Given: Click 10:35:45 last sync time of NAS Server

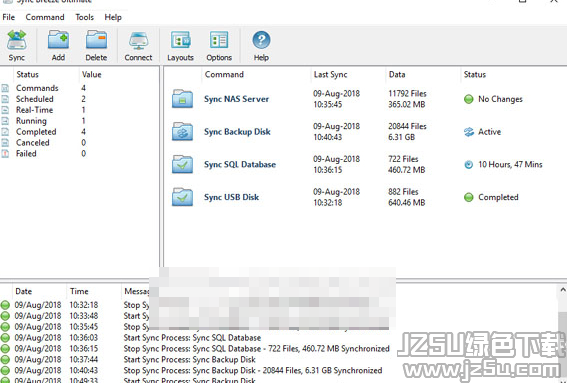Looking at the screenshot, I should click(x=328, y=105).
